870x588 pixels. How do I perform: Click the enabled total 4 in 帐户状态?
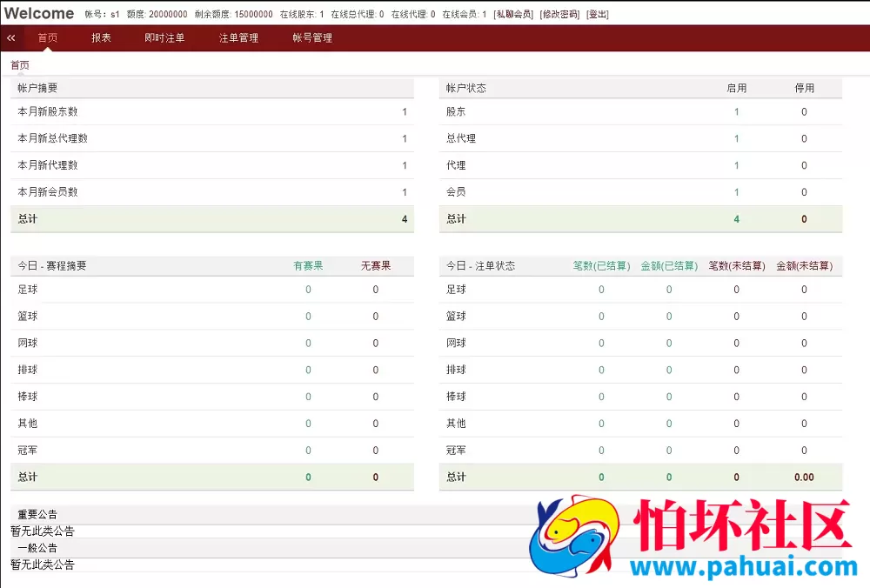pyautogui.click(x=736, y=219)
